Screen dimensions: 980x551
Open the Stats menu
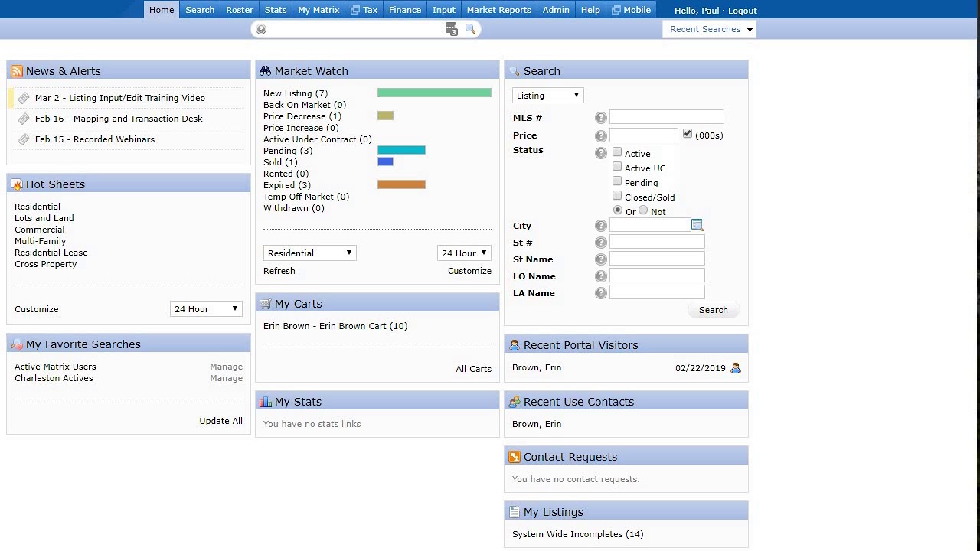pos(276,10)
